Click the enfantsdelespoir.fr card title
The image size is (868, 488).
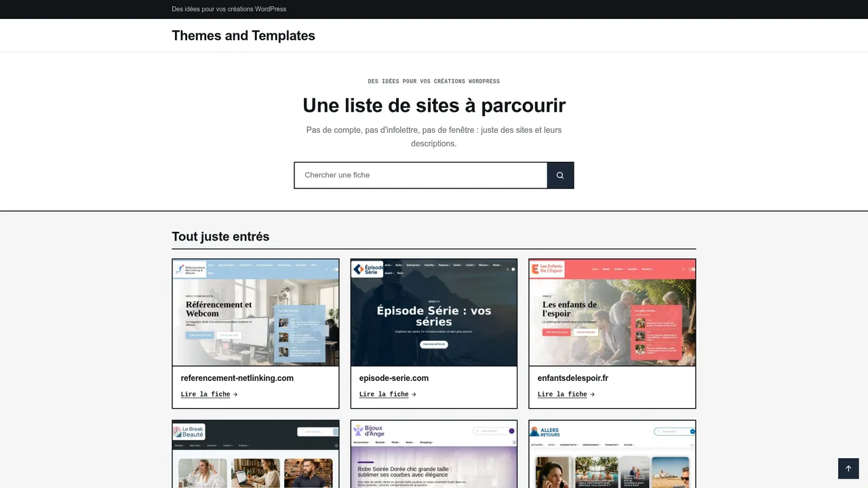573,378
